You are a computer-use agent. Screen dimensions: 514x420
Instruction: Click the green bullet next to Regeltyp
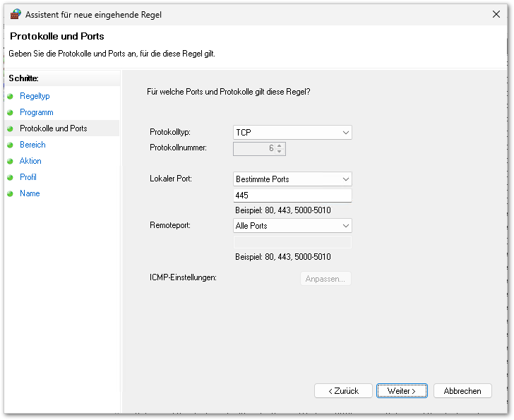[10, 96]
